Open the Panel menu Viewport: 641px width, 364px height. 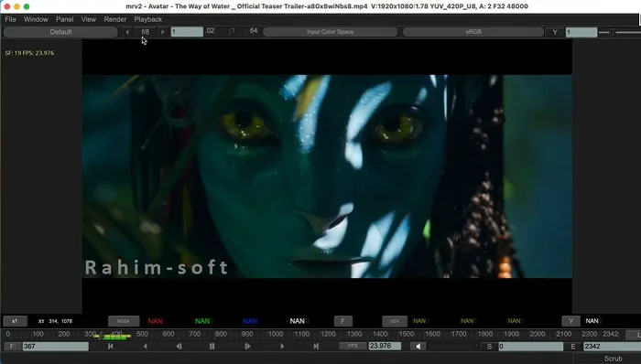(x=65, y=19)
